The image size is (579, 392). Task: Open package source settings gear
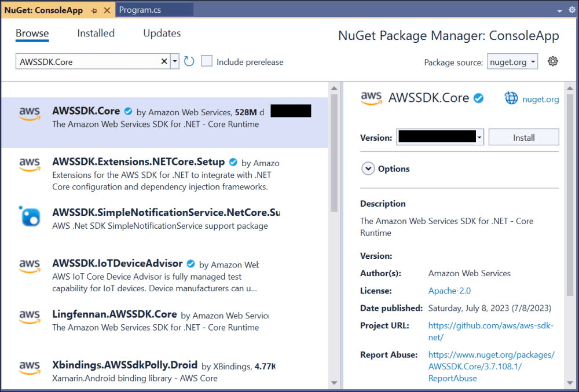(552, 61)
